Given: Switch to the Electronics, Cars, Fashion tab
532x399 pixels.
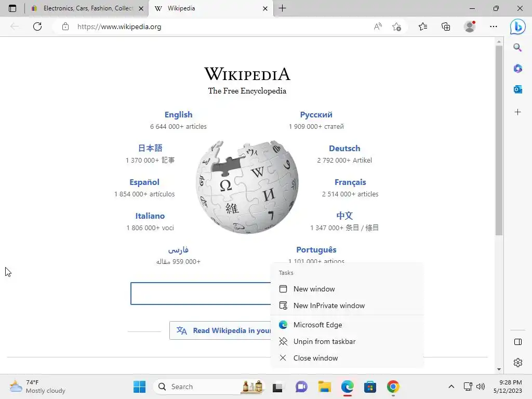Looking at the screenshot, I should coord(87,8).
